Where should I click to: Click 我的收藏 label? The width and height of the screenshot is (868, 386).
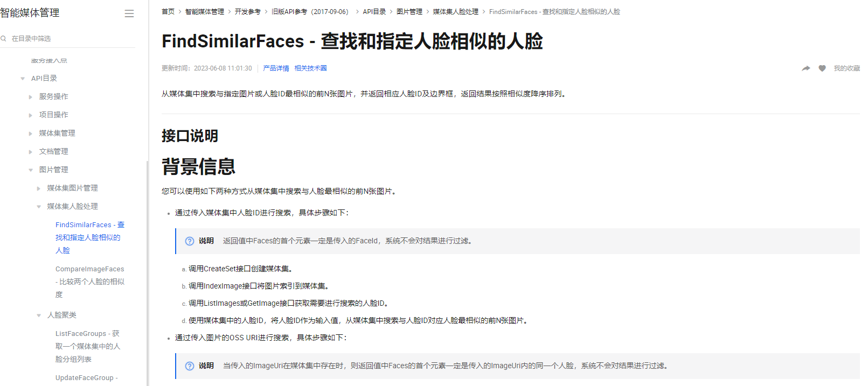tap(846, 68)
